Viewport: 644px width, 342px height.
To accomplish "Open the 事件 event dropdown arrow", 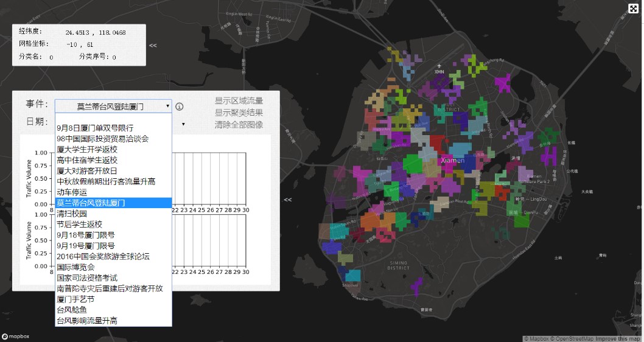I will (167, 106).
